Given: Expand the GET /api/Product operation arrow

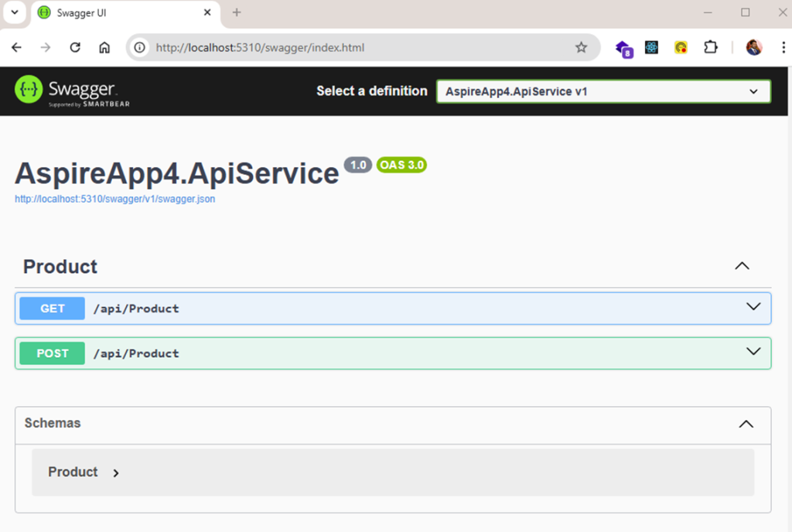Looking at the screenshot, I should 753,307.
